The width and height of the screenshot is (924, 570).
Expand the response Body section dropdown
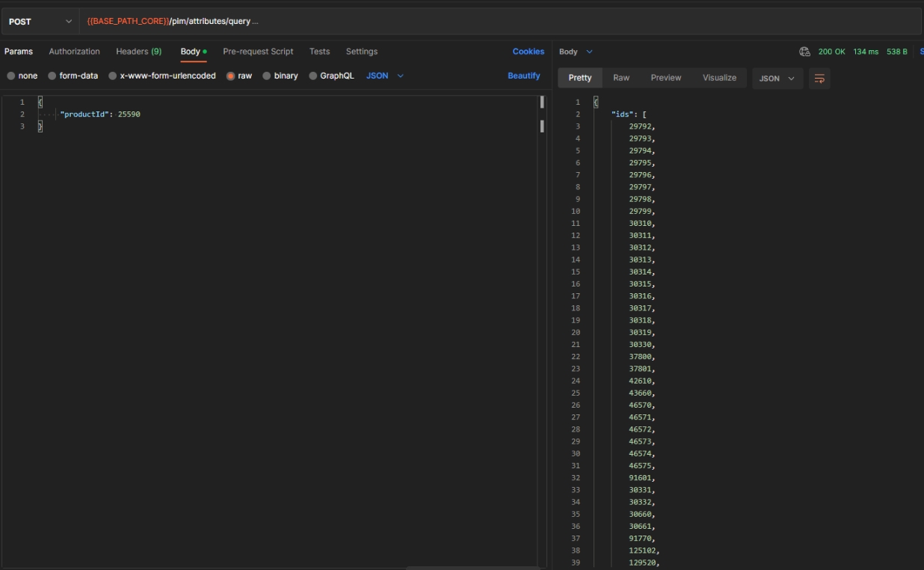pos(576,52)
